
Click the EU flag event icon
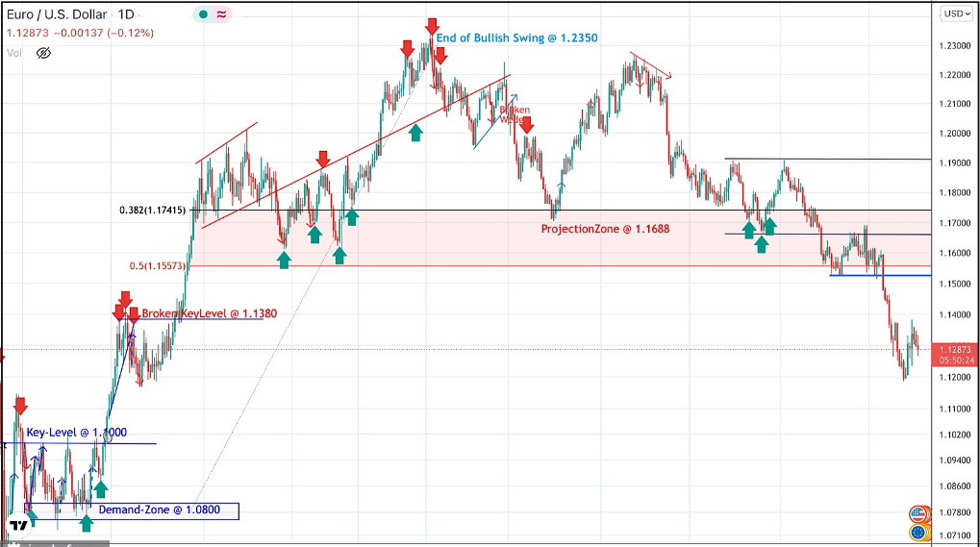point(918,532)
